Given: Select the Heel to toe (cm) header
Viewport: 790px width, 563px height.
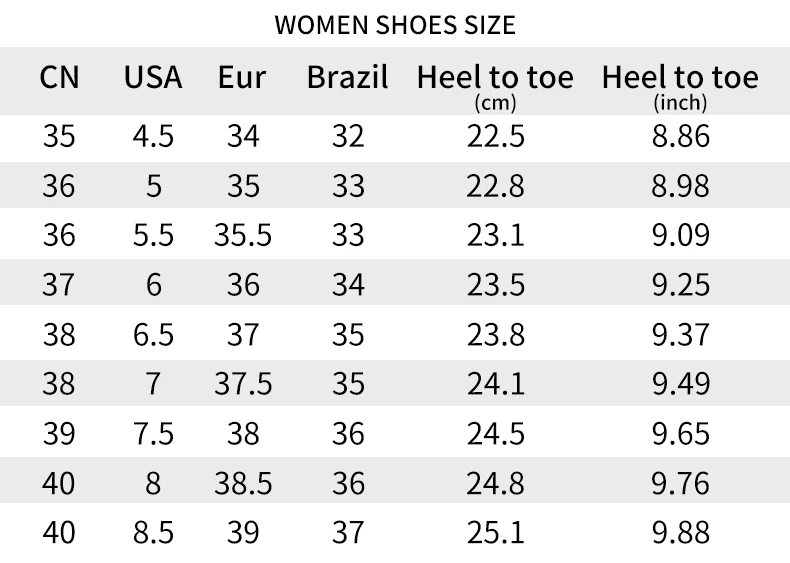Looking at the screenshot, I should 495,87.
